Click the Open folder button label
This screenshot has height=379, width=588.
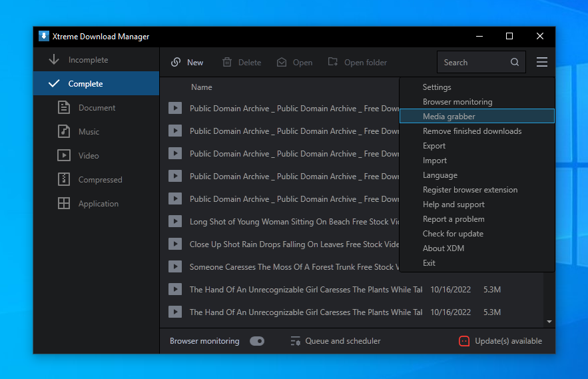365,63
